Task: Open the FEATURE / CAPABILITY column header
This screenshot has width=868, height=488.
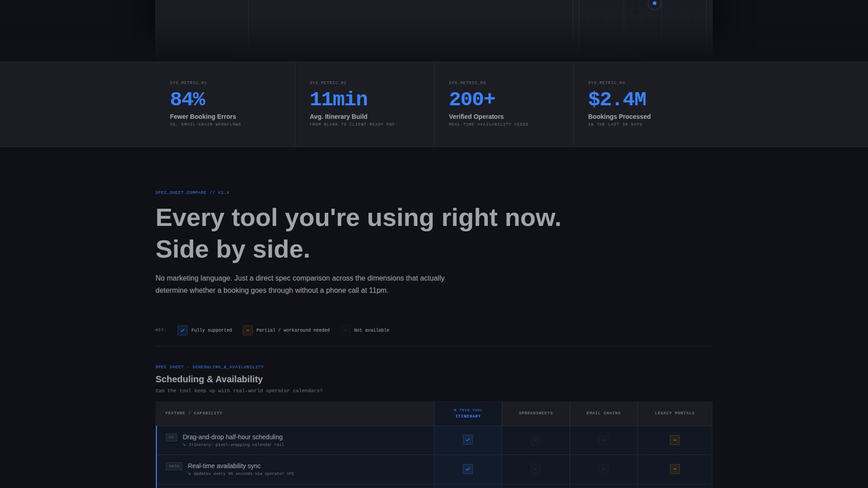Action: [193, 413]
